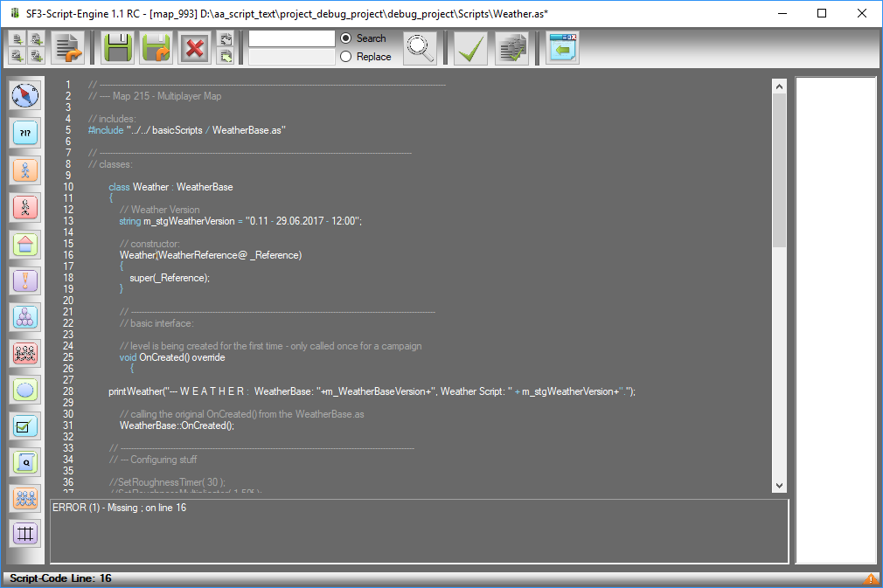The image size is (883, 588).
Task: Click line number 16 in the gutter
Action: (68, 255)
